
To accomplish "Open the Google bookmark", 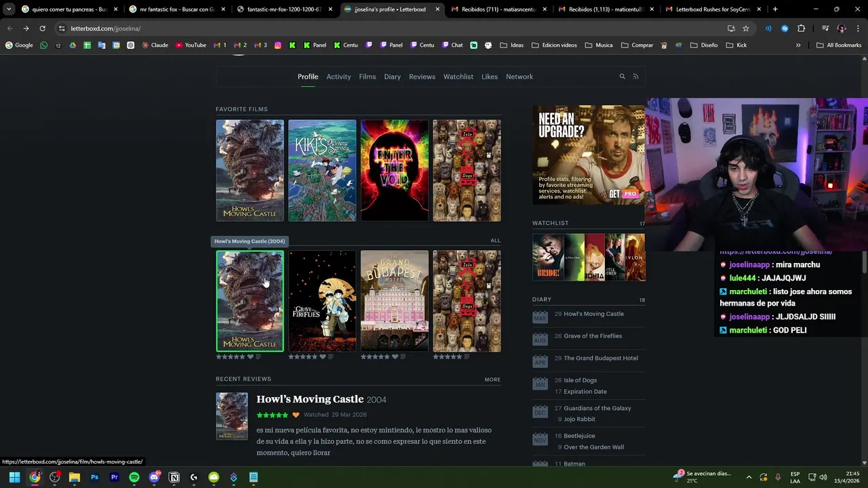I will tap(19, 45).
